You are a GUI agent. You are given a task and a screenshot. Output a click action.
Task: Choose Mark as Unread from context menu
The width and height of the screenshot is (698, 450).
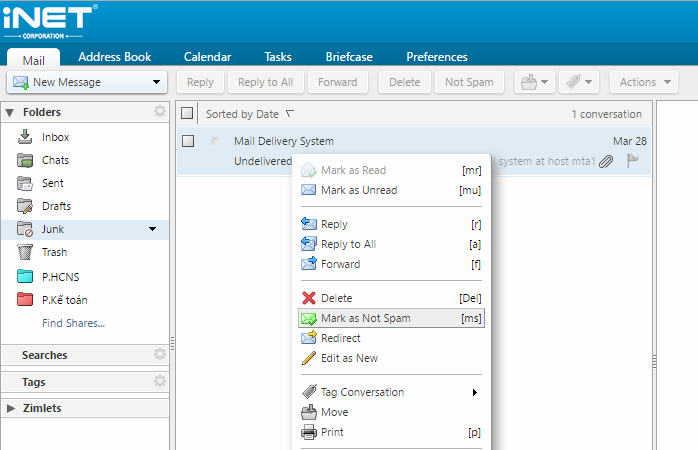point(391,190)
